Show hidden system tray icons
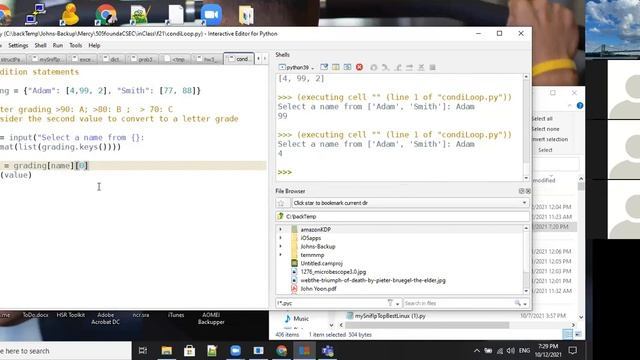The image size is (640, 360). pyautogui.click(x=477, y=351)
